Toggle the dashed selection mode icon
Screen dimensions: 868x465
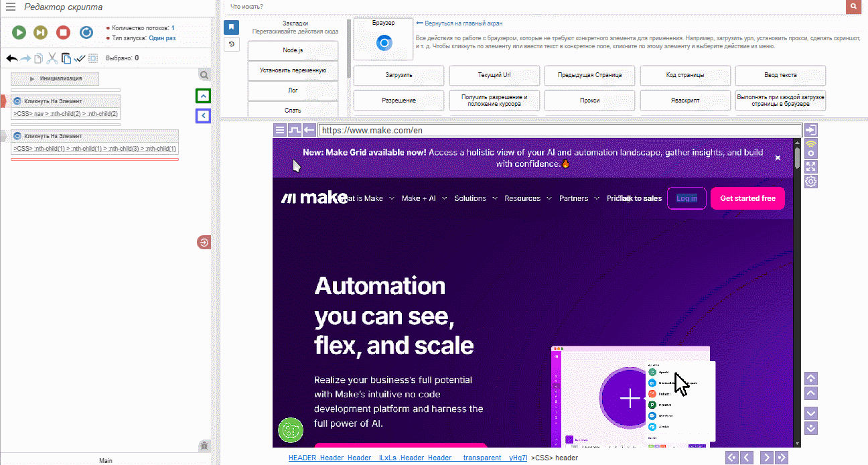point(93,58)
